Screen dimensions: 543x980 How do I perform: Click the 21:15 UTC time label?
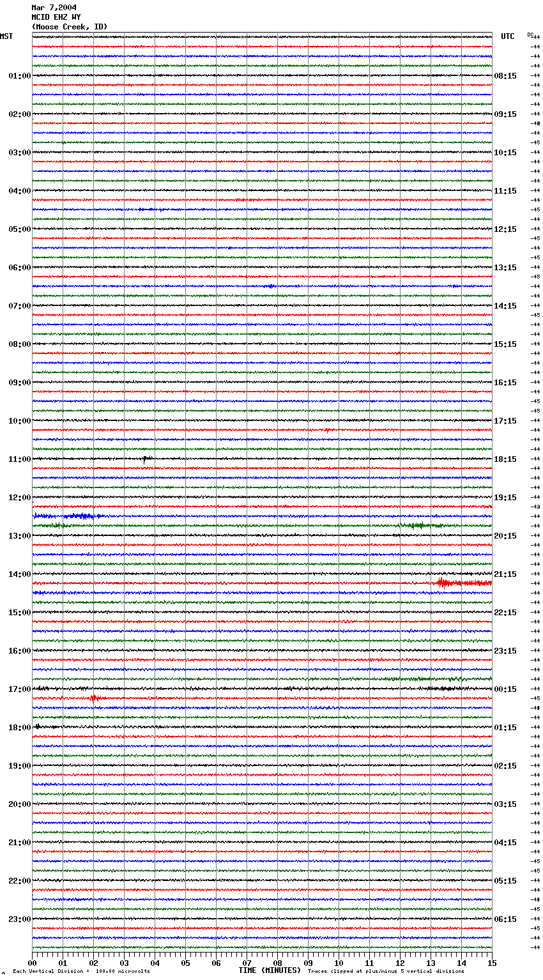(x=505, y=574)
